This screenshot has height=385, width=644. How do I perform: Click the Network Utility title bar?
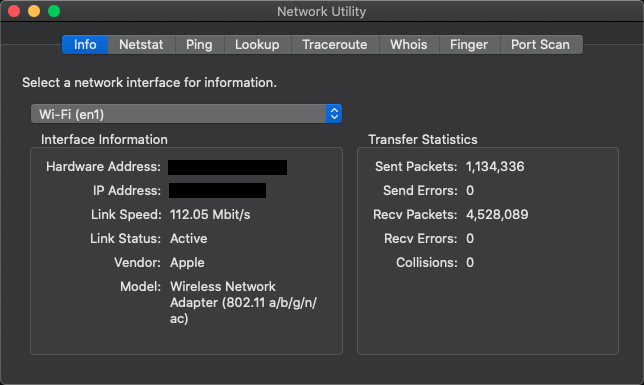tap(322, 11)
